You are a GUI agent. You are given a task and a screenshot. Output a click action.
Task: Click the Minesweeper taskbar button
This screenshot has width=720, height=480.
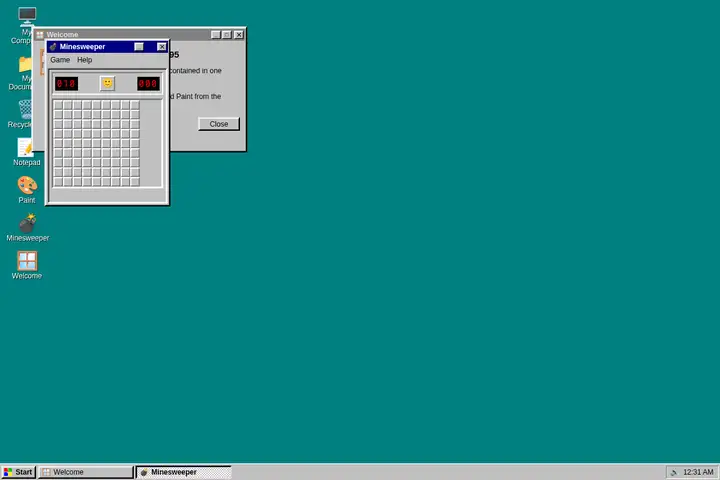click(x=184, y=472)
